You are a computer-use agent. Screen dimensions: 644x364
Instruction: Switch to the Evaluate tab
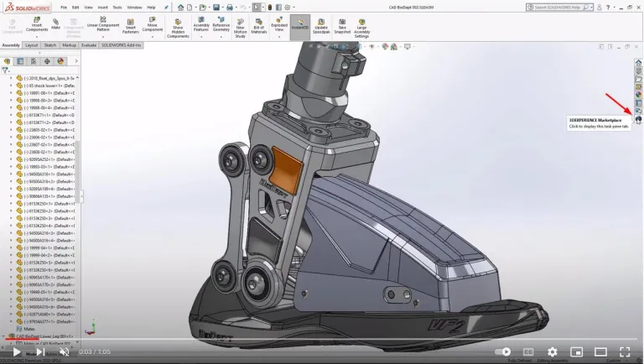[88, 45]
